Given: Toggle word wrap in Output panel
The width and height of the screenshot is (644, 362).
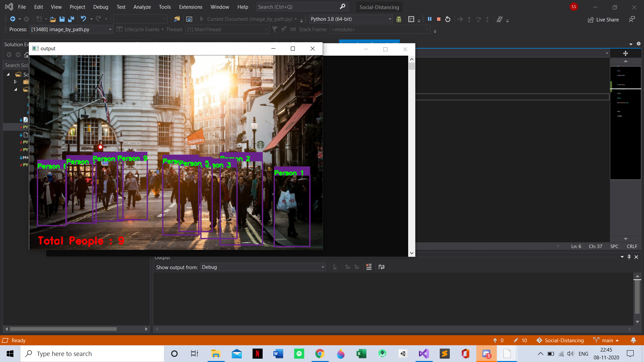Looking at the screenshot, I should pos(381,267).
